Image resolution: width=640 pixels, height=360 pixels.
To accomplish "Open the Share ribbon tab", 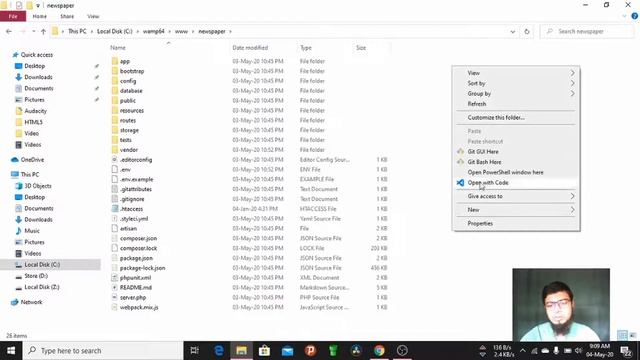I will coord(67,16).
